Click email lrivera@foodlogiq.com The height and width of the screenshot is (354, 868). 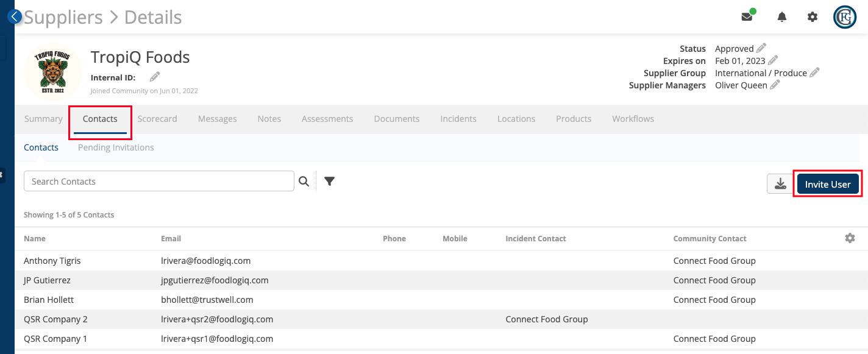tap(206, 261)
